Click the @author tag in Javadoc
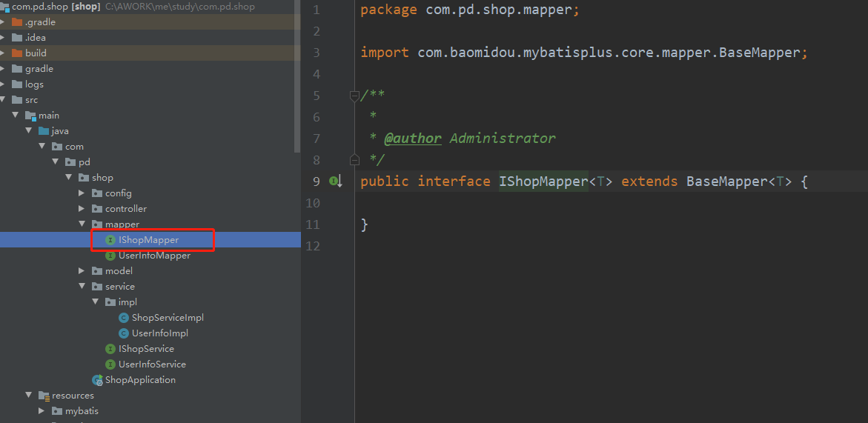Screen dimensions: 868x423 [413, 139]
